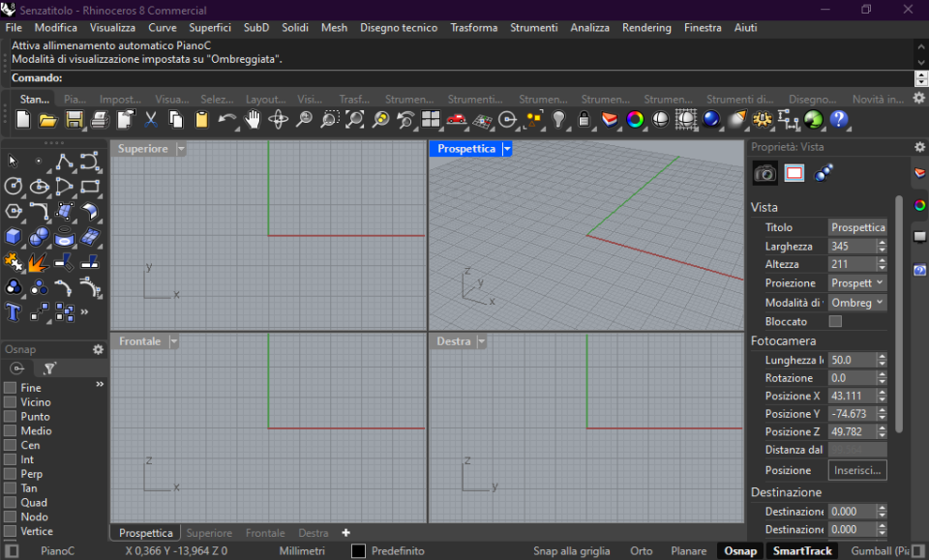Enable the Medio osnap checkbox
Screen dimensions: 929x560
(x=10, y=431)
